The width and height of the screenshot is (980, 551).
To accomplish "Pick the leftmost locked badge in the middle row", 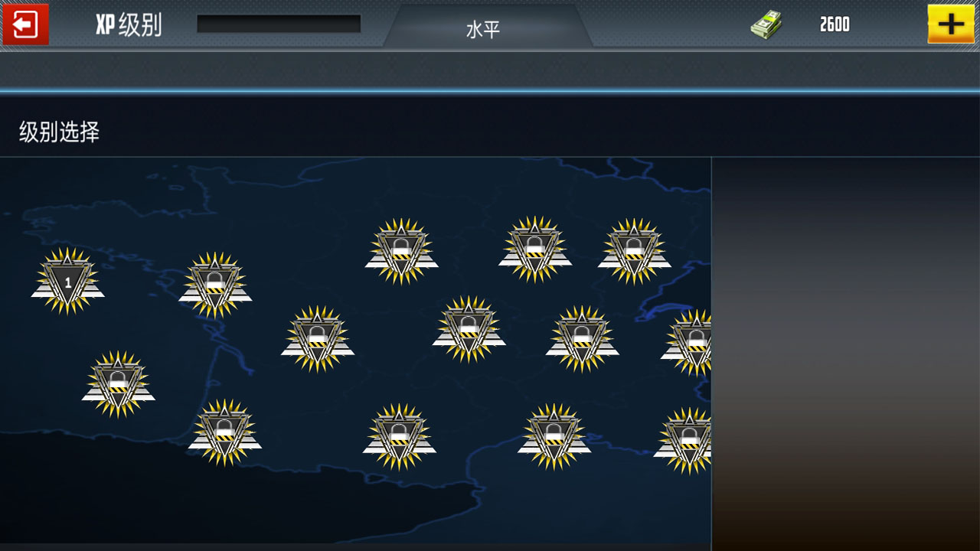I will (x=317, y=339).
